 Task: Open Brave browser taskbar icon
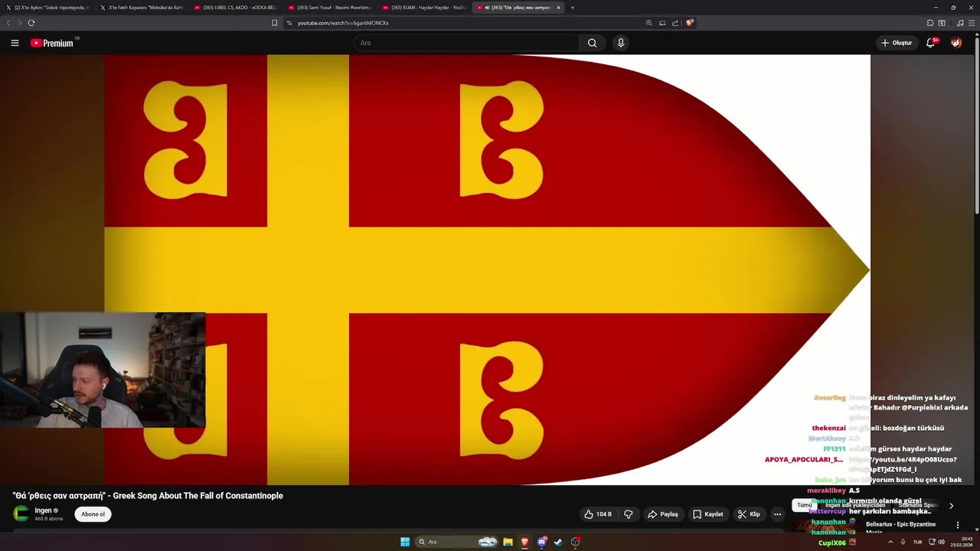(524, 542)
